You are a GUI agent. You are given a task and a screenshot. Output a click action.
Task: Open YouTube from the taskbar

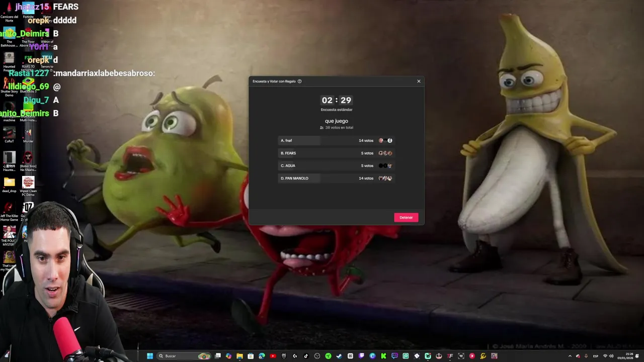273,356
